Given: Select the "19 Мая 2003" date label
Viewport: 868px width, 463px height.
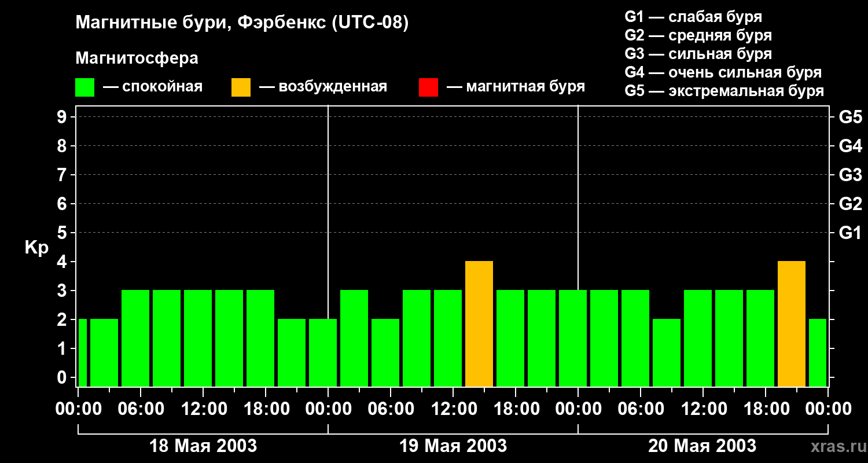Looking at the screenshot, I should point(453,446).
